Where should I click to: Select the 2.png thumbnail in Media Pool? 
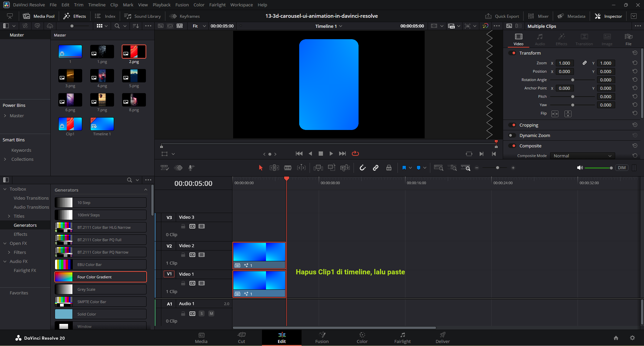point(134,52)
